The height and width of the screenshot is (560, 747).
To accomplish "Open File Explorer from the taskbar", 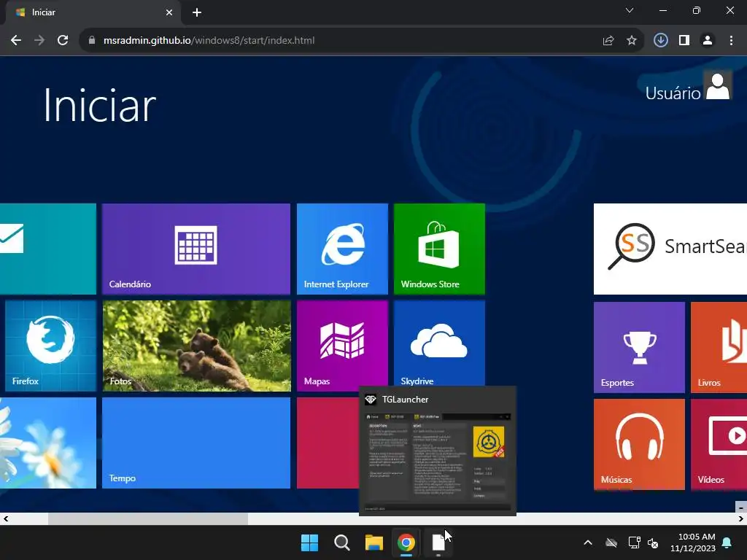I will [374, 542].
